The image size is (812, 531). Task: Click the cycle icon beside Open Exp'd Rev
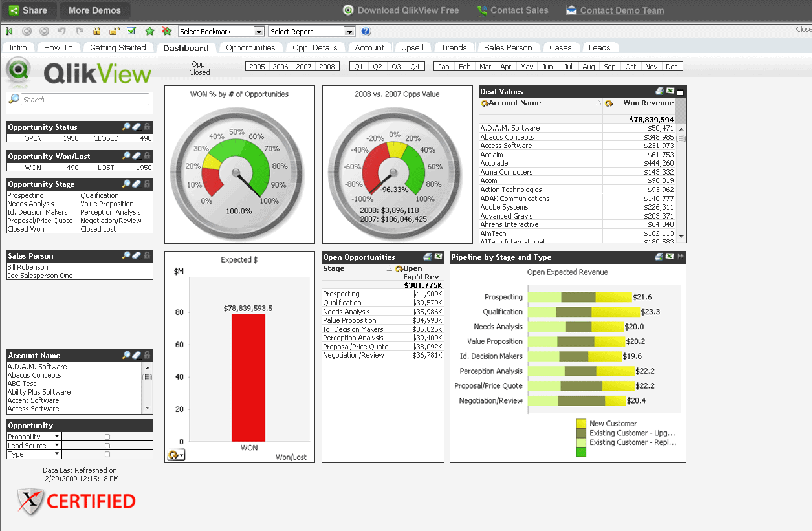coord(399,269)
